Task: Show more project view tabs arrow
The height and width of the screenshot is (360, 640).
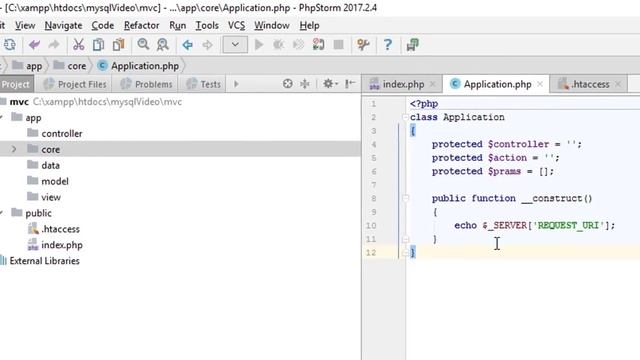Action: [x=236, y=84]
